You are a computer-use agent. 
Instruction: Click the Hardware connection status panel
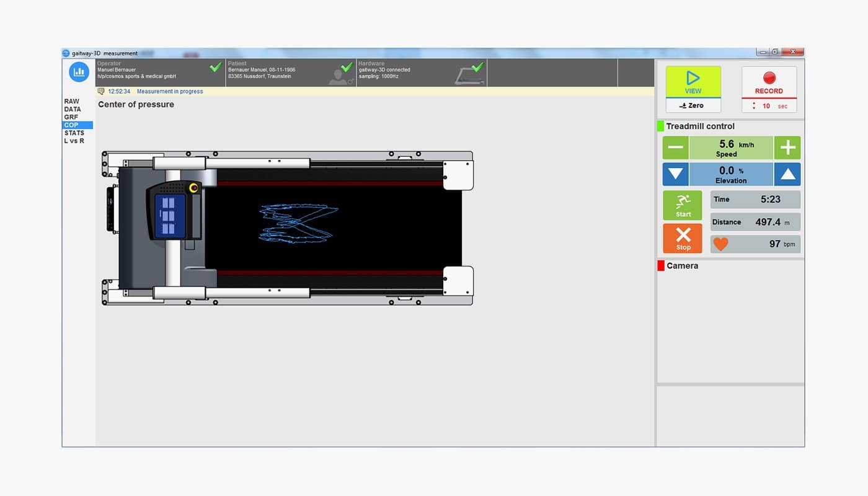click(x=422, y=73)
